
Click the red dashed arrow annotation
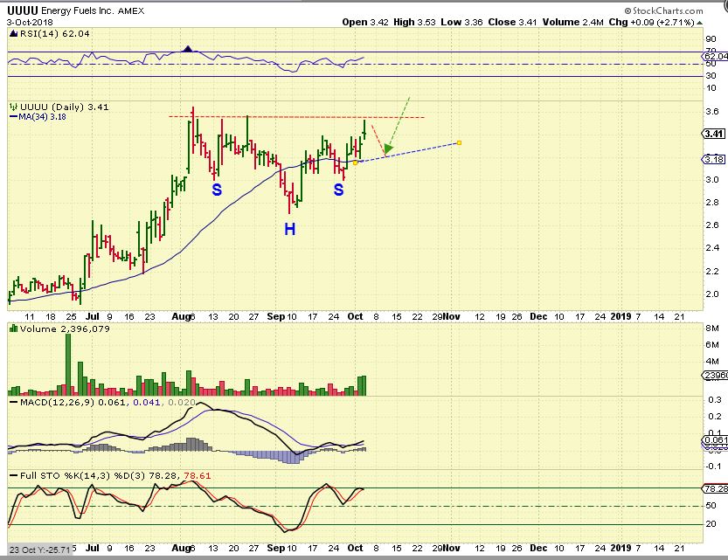coord(376,135)
